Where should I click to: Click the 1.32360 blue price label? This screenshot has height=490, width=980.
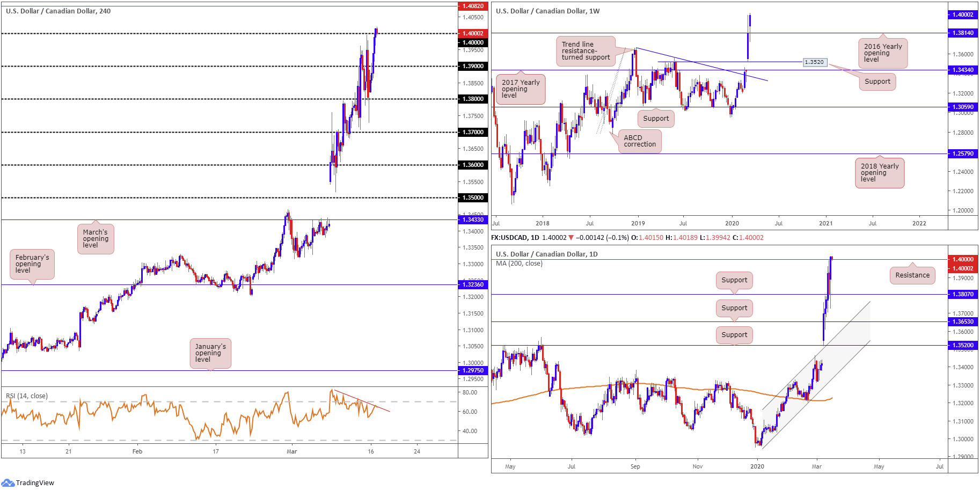coord(473,284)
